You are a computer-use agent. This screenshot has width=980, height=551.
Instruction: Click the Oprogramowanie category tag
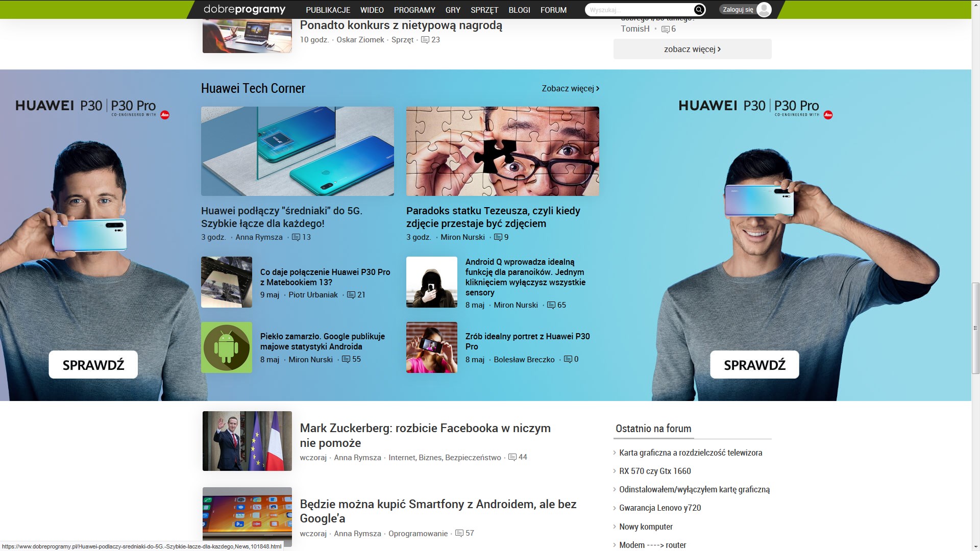[418, 533]
